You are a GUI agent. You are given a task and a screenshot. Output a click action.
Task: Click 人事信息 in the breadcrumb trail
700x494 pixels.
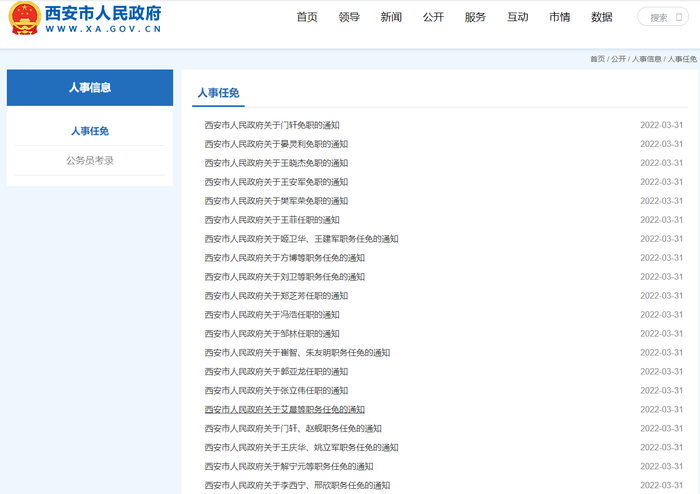pos(646,59)
